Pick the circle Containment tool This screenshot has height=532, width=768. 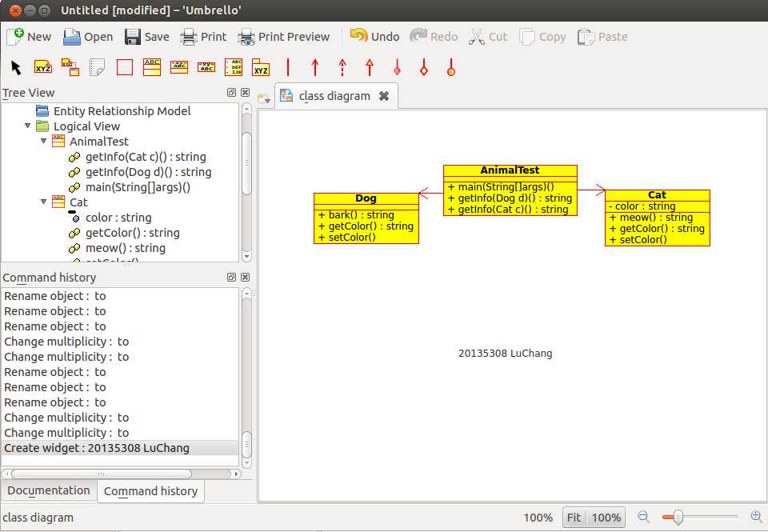click(451, 67)
